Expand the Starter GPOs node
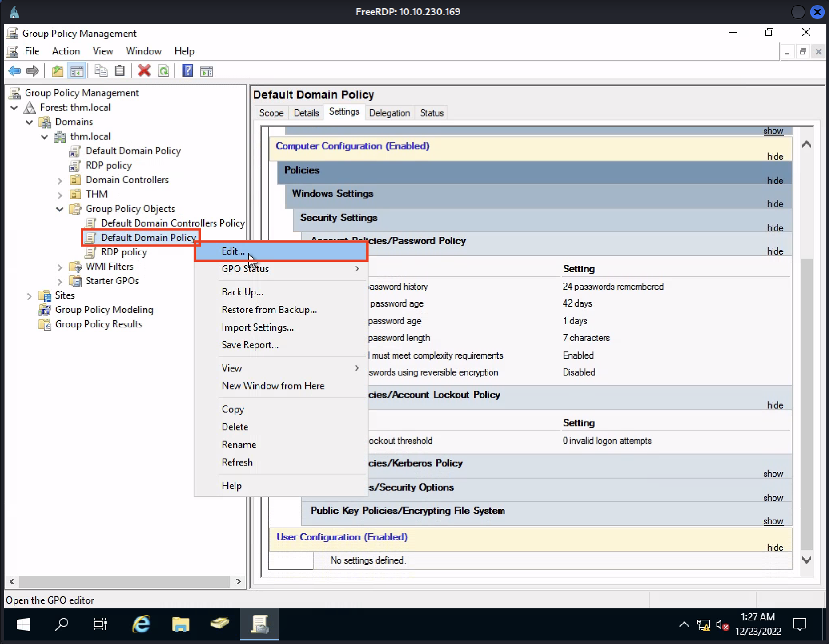This screenshot has height=644, width=829. (60, 281)
